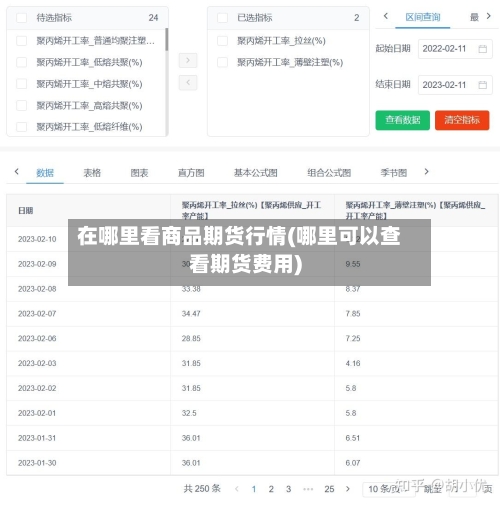The height and width of the screenshot is (506, 500).
Task: Go to previous page arrow
Action: 237,489
